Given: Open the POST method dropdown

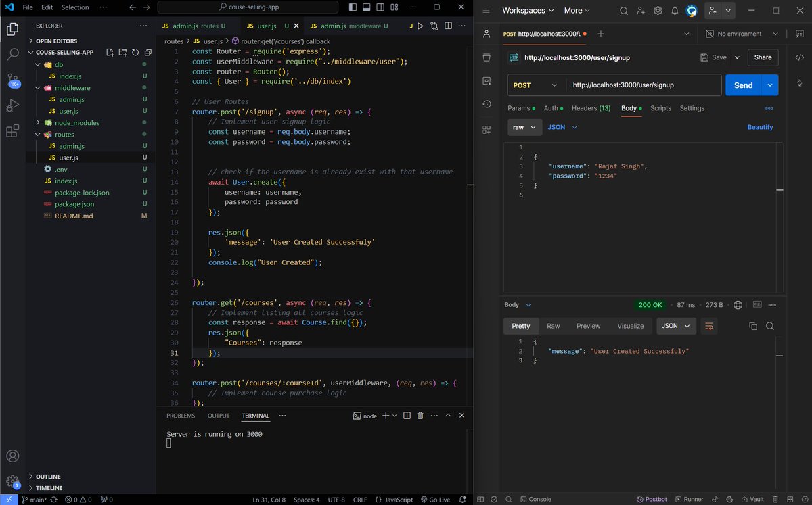Looking at the screenshot, I should [535, 85].
